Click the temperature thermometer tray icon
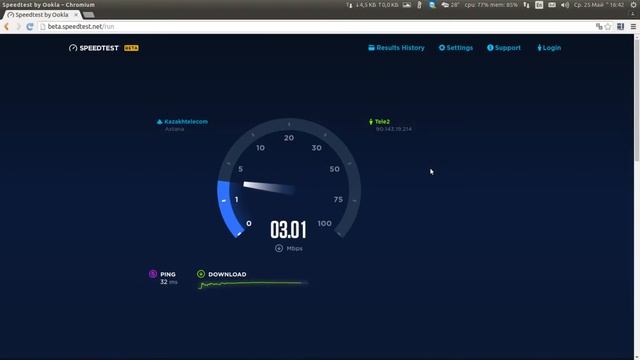 click(419, 5)
